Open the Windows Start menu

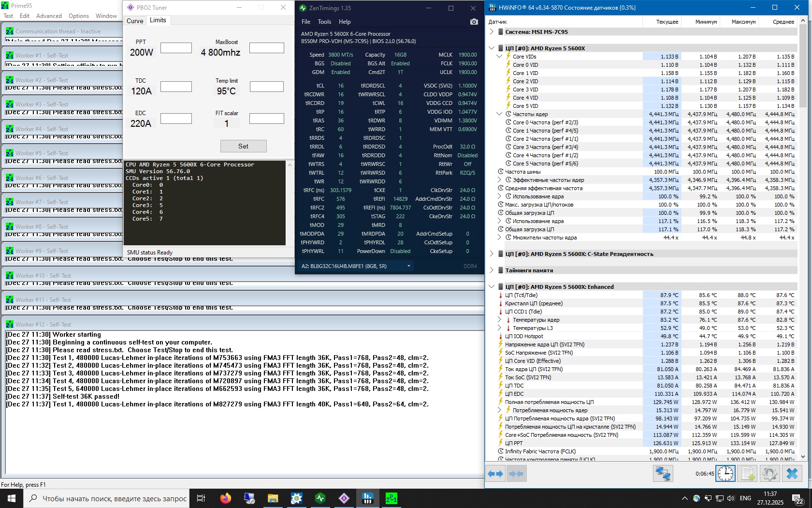12,498
